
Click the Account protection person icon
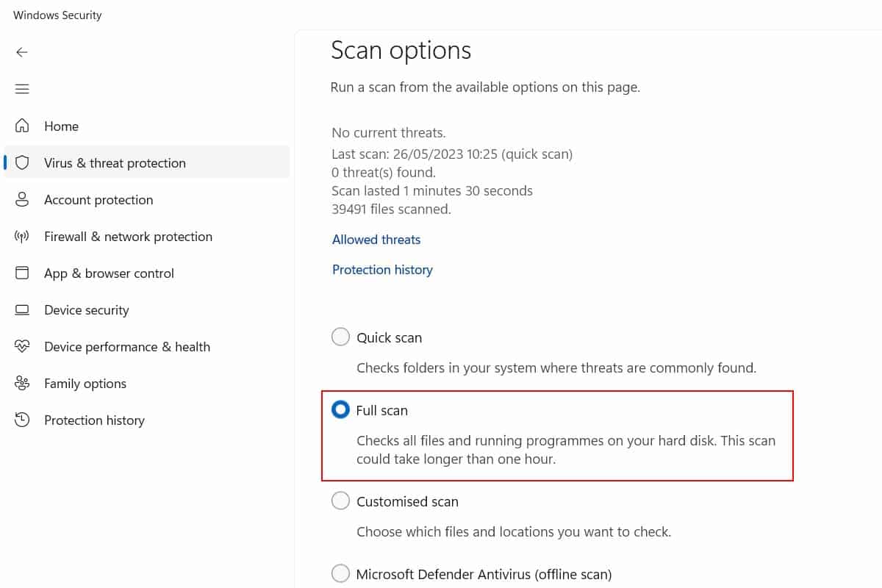coord(22,199)
